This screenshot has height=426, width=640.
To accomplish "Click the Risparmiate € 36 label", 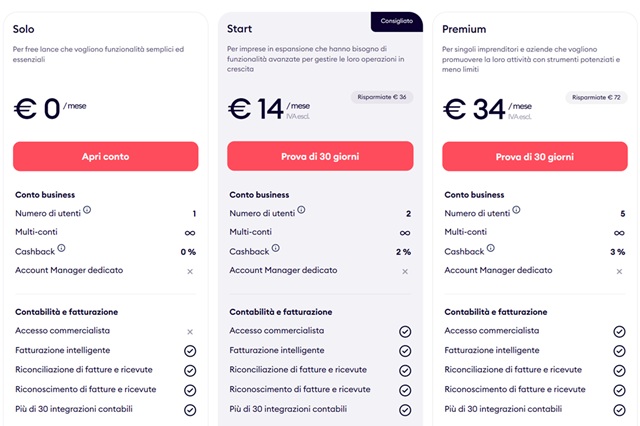I will pyautogui.click(x=382, y=97).
